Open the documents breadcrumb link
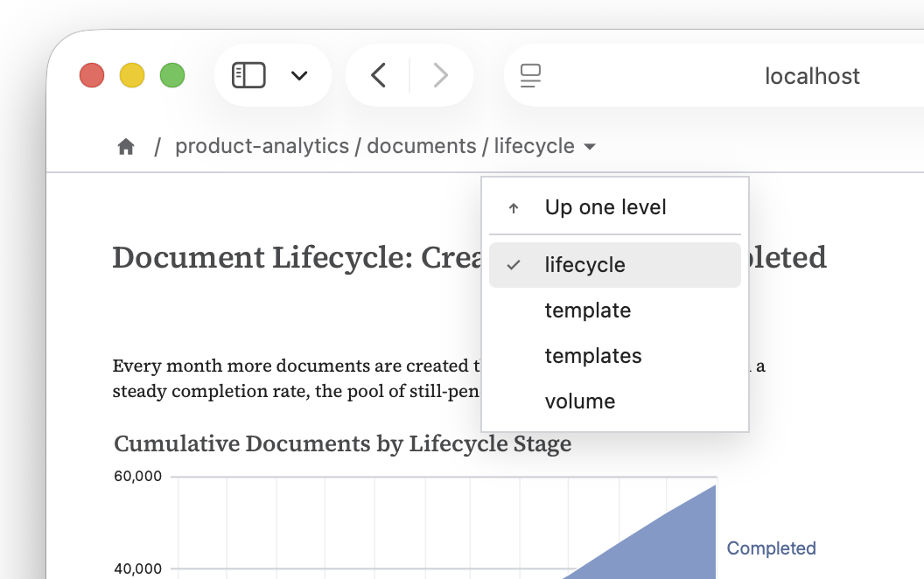Image resolution: width=924 pixels, height=579 pixels. pos(422,146)
